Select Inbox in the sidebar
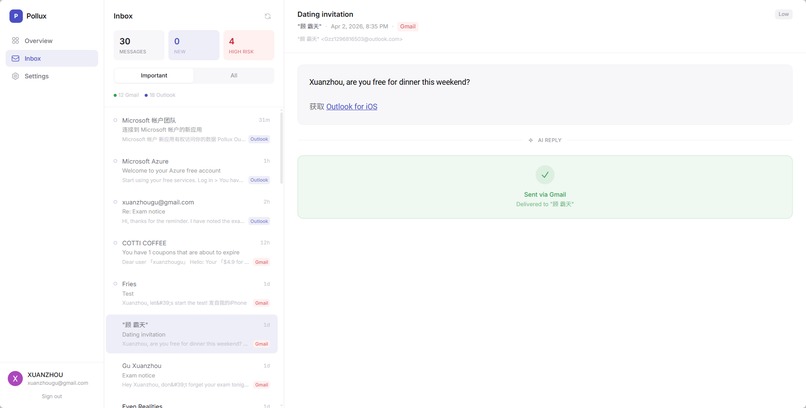 tap(51, 59)
